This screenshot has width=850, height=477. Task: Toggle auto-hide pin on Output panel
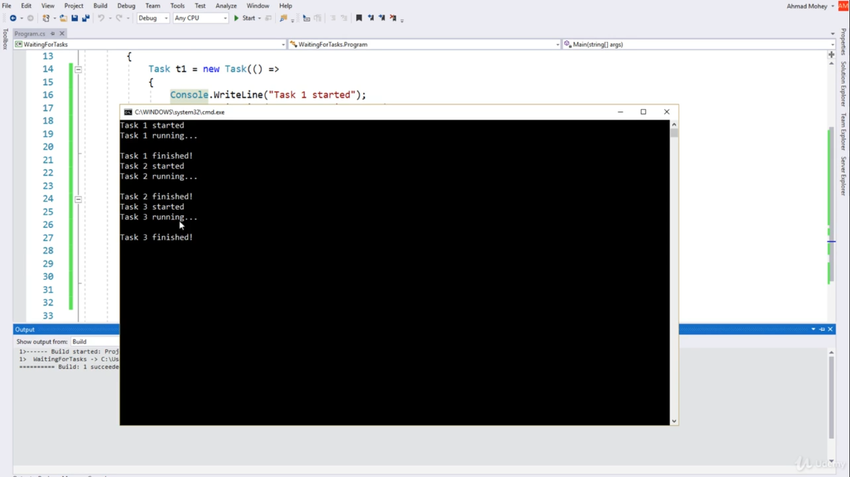coord(822,329)
